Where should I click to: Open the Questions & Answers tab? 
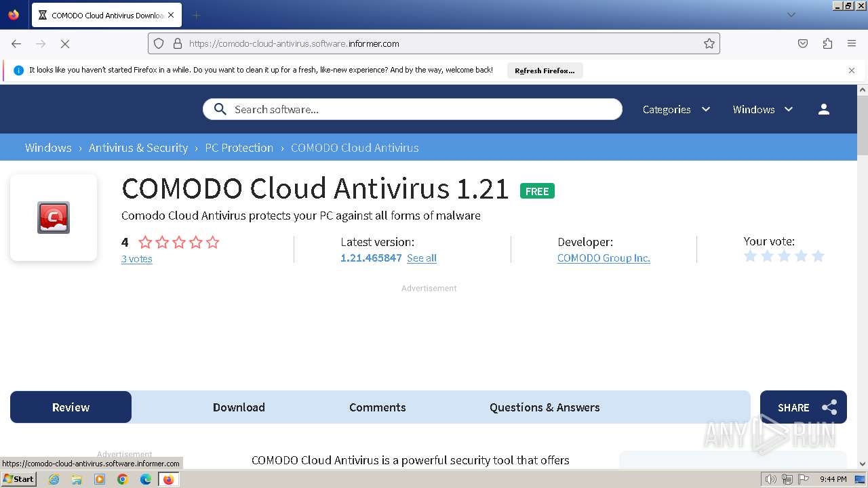545,407
